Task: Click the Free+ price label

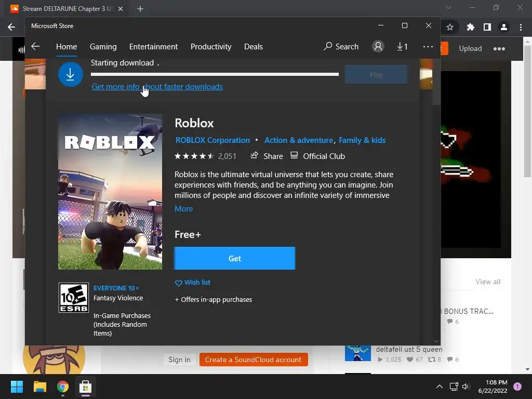Action: point(188,234)
